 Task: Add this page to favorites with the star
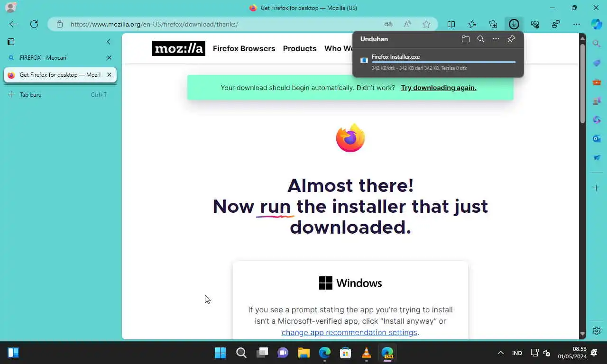point(426,24)
